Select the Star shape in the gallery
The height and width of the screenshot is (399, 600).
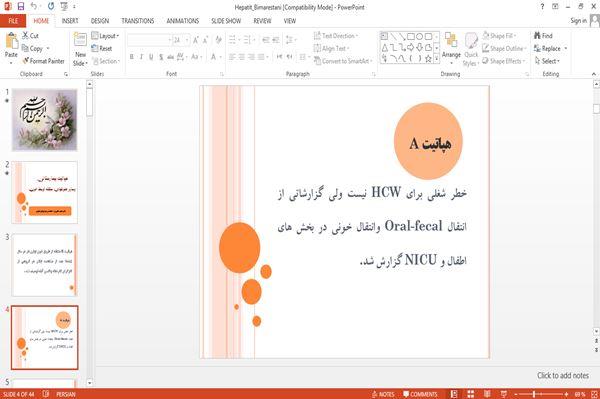[x=429, y=59]
